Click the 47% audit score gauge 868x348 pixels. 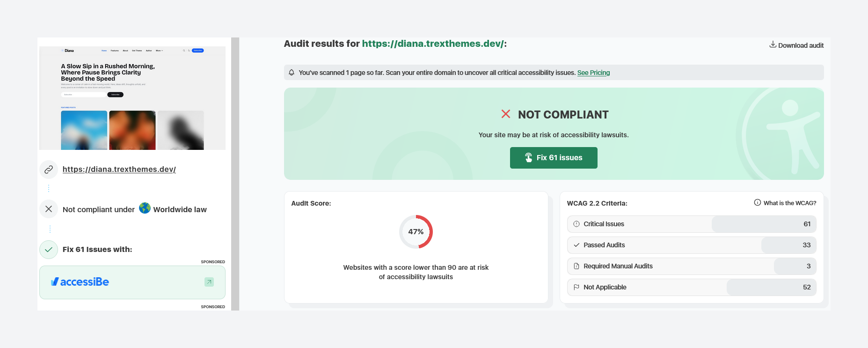(x=416, y=232)
